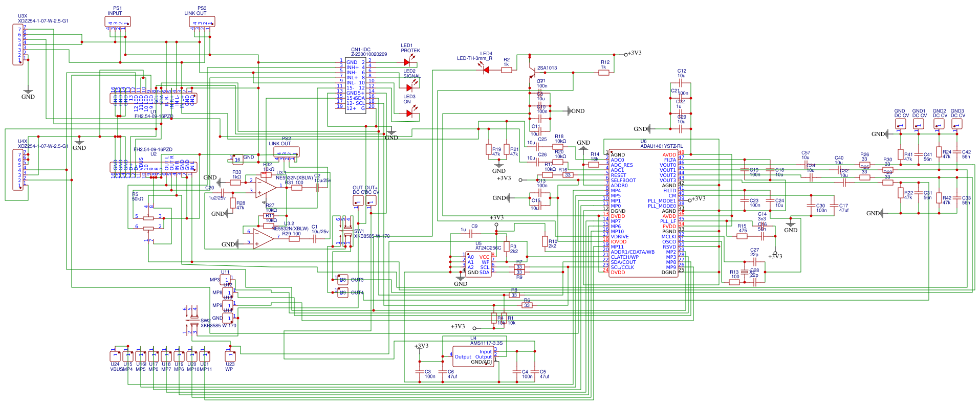Click the U3X XDZ254 pin header

point(18,44)
